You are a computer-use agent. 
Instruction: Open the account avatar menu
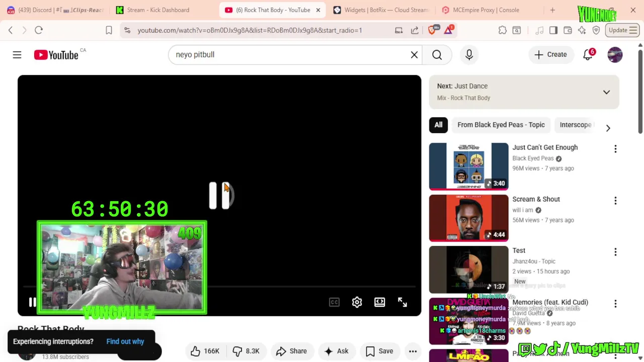[x=615, y=54]
